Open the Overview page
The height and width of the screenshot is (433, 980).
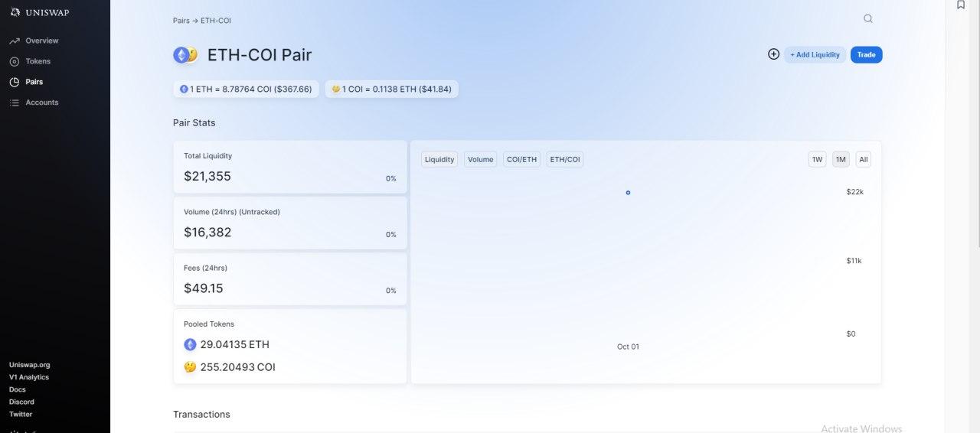41,41
